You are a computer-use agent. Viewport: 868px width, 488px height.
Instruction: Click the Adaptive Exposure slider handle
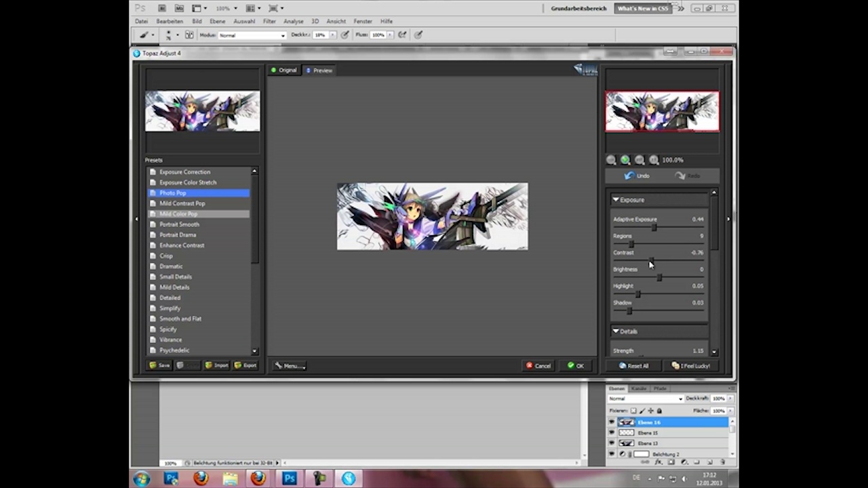click(x=654, y=228)
